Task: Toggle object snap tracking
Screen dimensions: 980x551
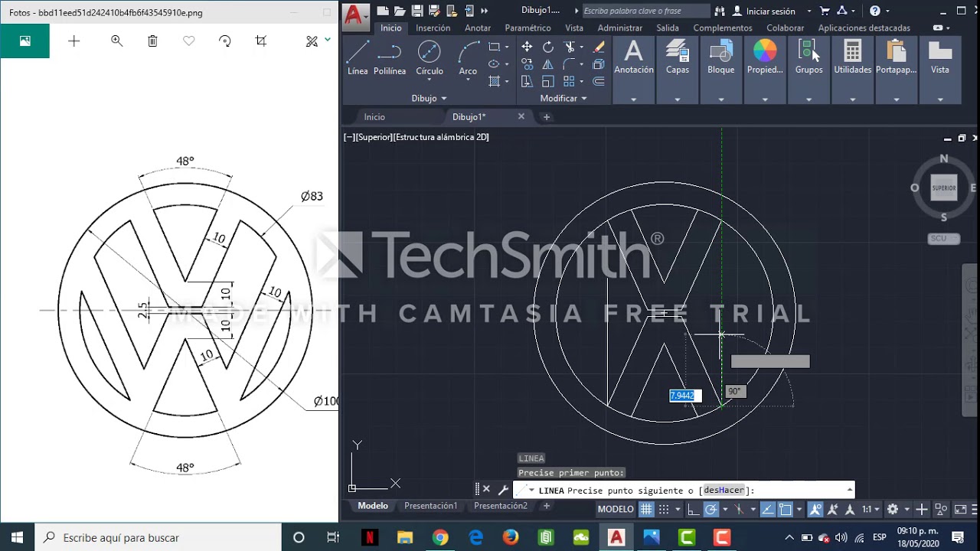Action: [x=768, y=509]
